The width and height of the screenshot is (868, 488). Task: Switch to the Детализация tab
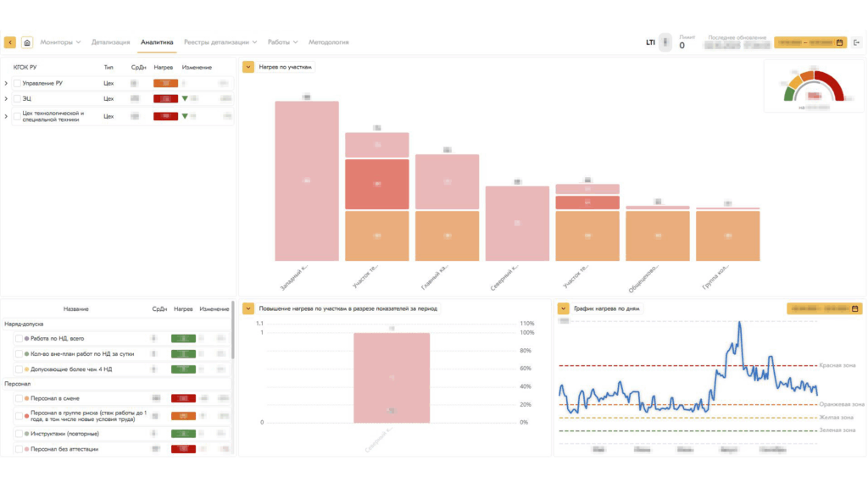(x=110, y=42)
